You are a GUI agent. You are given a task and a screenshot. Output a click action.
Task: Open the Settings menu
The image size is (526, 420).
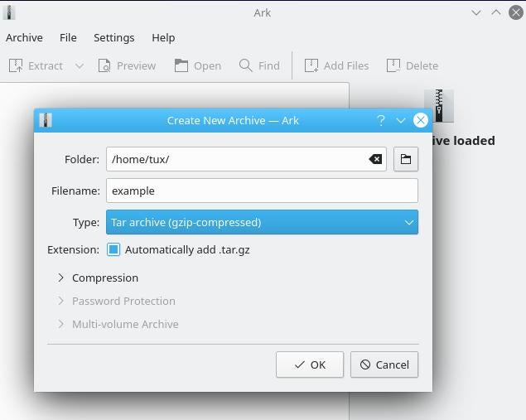click(113, 37)
